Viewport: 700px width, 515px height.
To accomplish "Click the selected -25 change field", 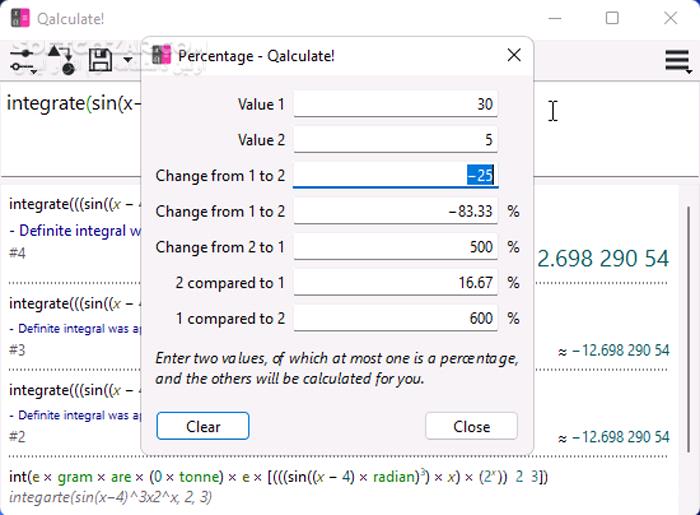I will pyautogui.click(x=395, y=176).
